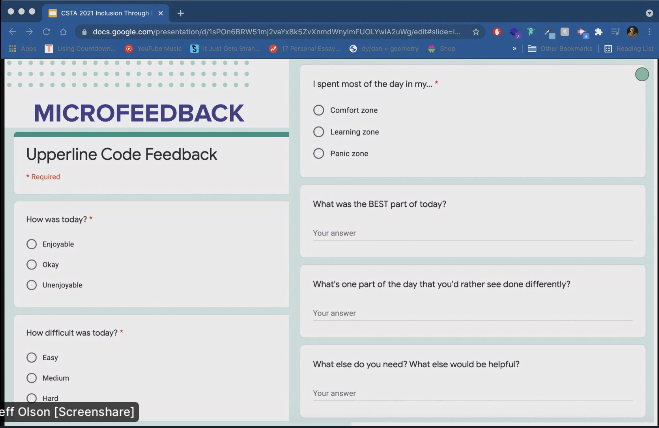Go forward in browser history
The height and width of the screenshot is (428, 659).
pyautogui.click(x=29, y=32)
